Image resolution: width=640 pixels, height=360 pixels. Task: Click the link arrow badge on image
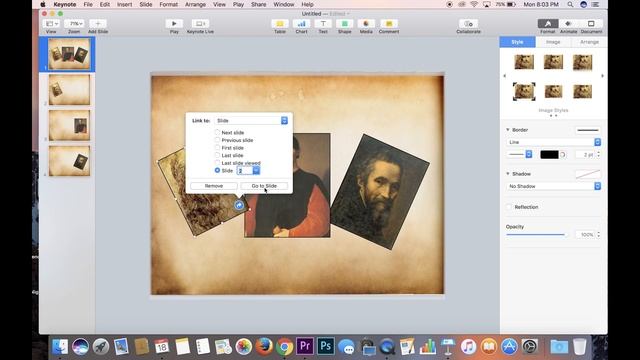(x=239, y=205)
